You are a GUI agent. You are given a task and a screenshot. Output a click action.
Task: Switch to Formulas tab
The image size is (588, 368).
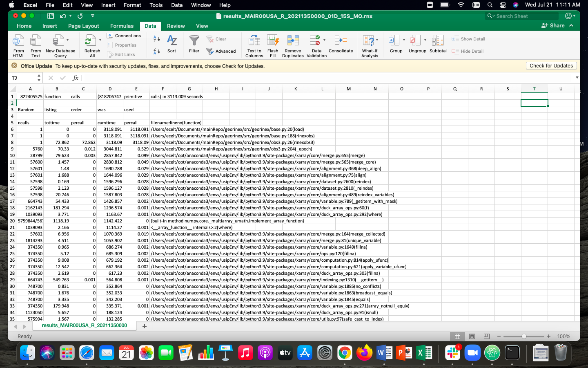pyautogui.click(x=122, y=26)
